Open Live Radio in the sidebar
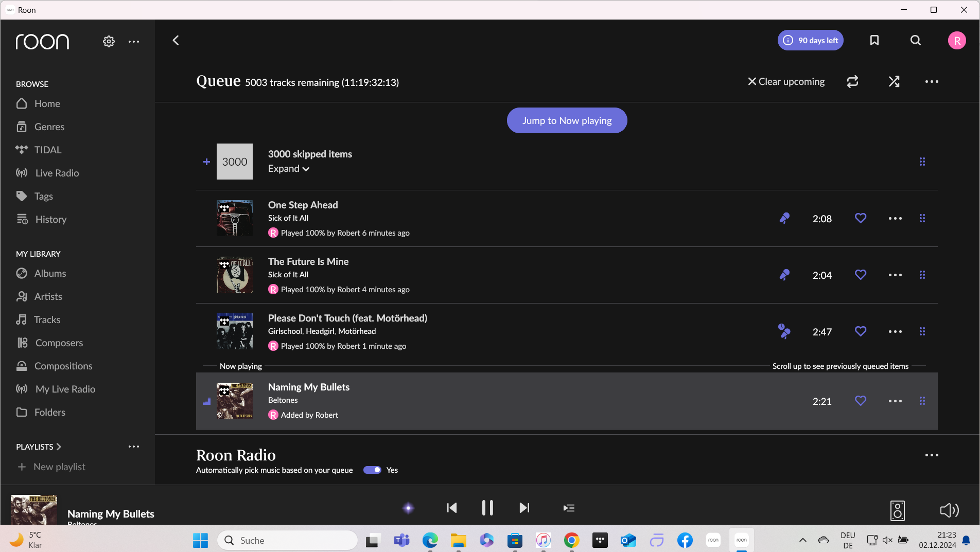The height and width of the screenshot is (552, 980). click(x=47, y=173)
